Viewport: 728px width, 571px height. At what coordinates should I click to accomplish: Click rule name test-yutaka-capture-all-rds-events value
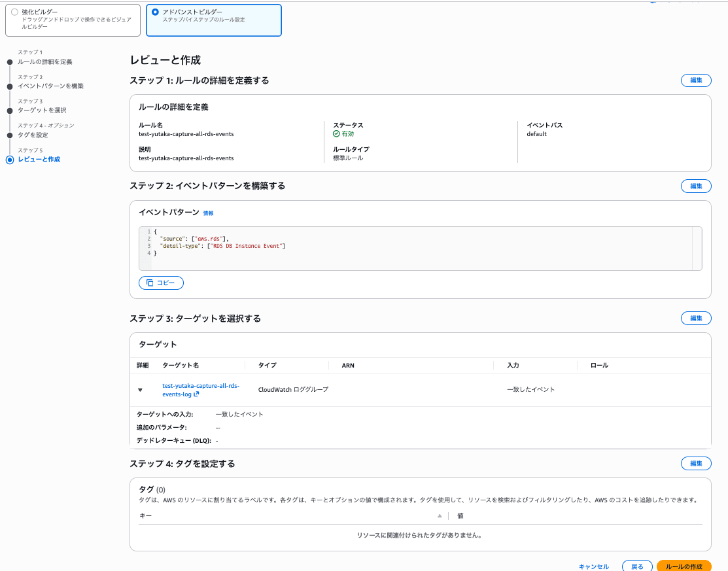186,134
